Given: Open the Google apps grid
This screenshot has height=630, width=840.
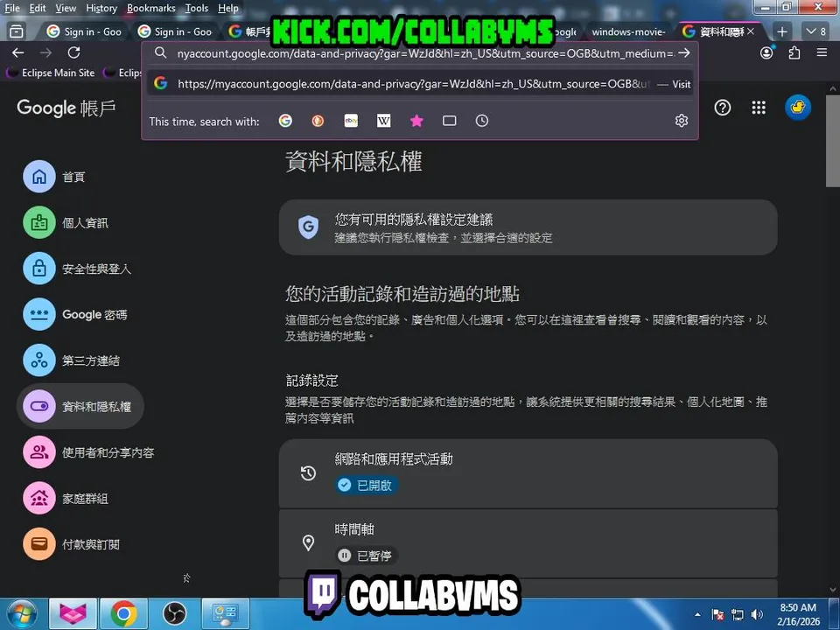Looking at the screenshot, I should (x=759, y=108).
